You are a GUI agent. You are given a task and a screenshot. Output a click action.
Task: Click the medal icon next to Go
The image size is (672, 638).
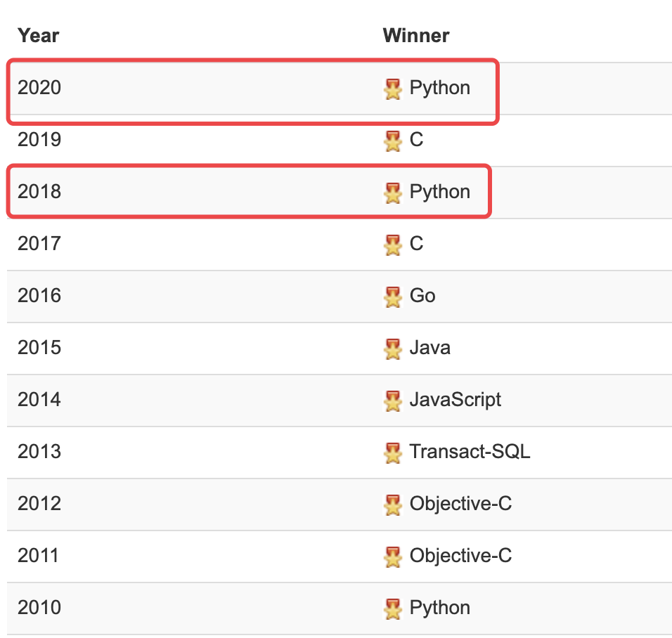[392, 297]
